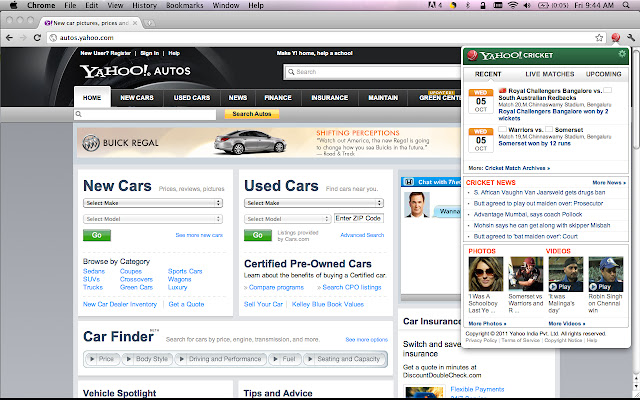Open the Bookmarks menu in menu bar
This screenshot has height=400, width=640.
tap(184, 5)
